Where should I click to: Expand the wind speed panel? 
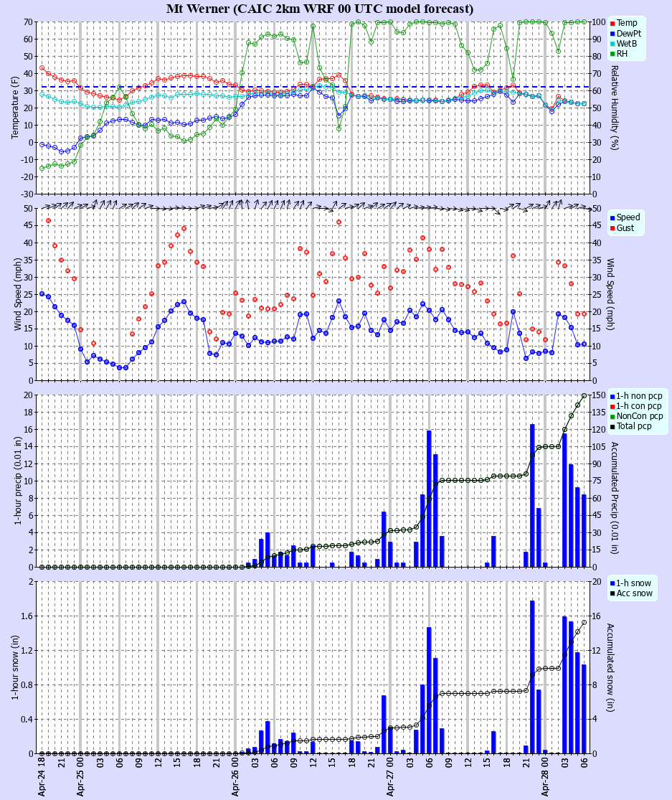point(316,294)
